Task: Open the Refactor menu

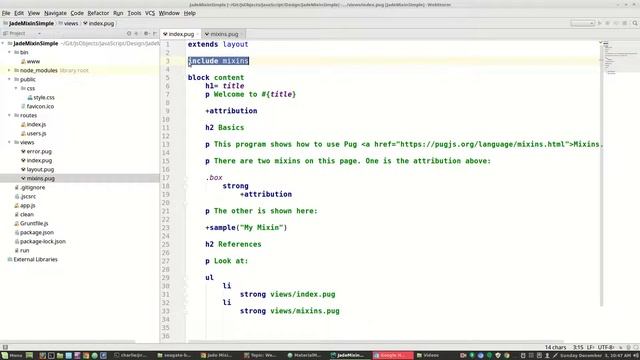Action: click(98, 13)
